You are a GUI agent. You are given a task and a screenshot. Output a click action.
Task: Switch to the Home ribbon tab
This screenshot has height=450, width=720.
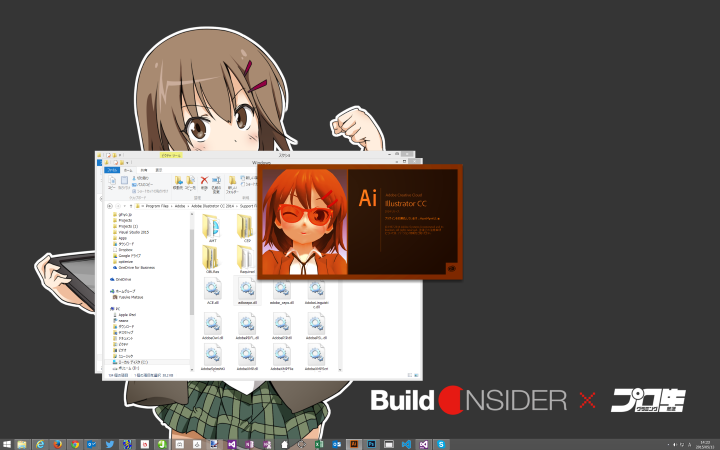click(x=129, y=171)
